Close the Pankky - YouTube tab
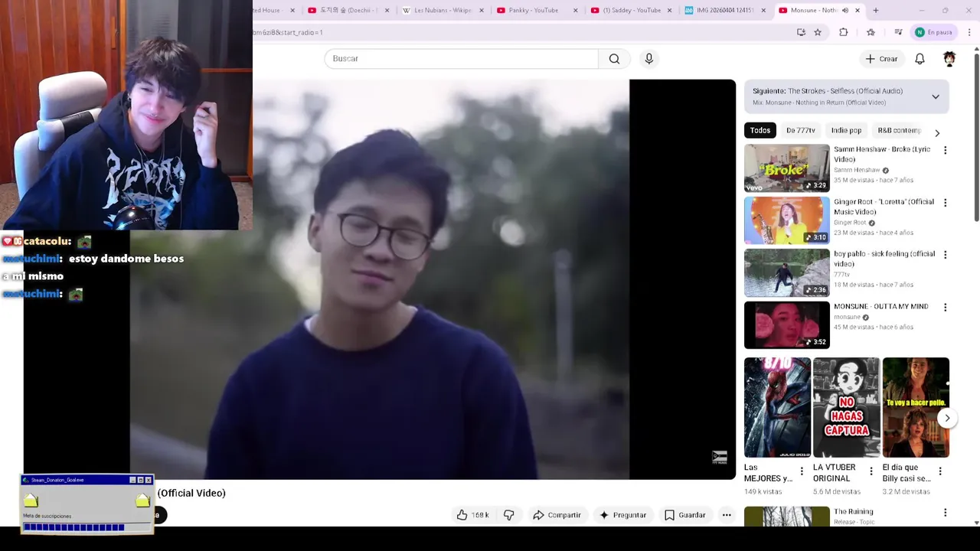Screen dimensions: 980x551 pyautogui.click(x=576, y=10)
